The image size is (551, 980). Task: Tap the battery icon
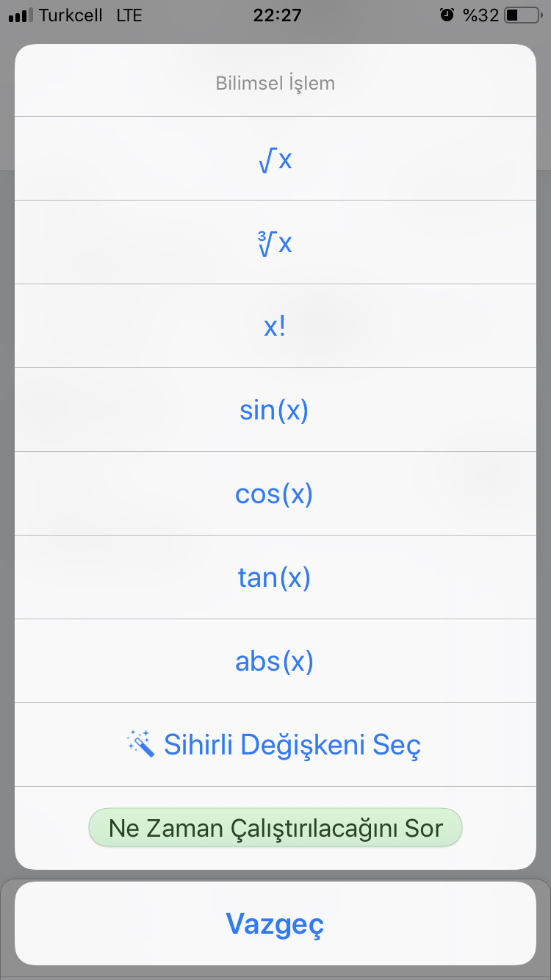[x=523, y=15]
